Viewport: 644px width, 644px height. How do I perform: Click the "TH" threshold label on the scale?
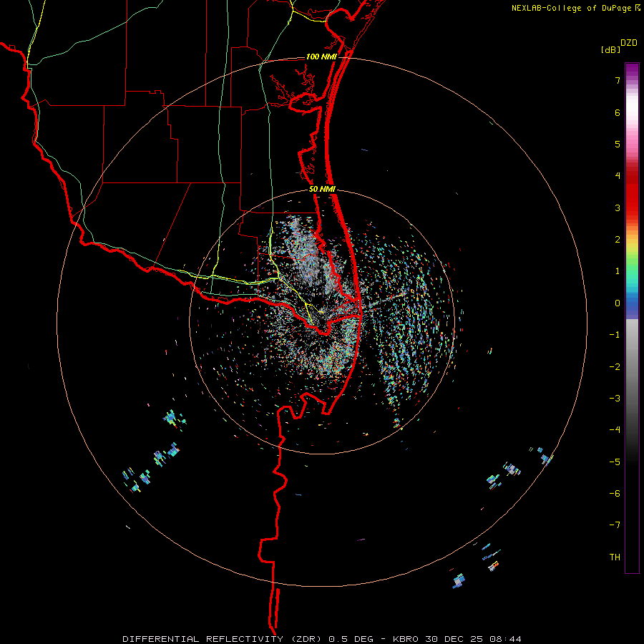click(x=615, y=557)
